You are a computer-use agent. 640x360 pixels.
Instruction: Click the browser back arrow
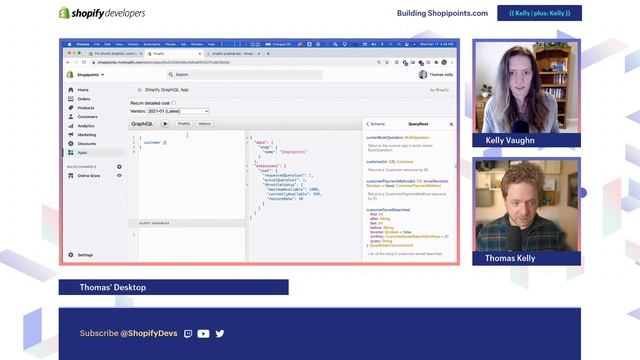[68, 62]
